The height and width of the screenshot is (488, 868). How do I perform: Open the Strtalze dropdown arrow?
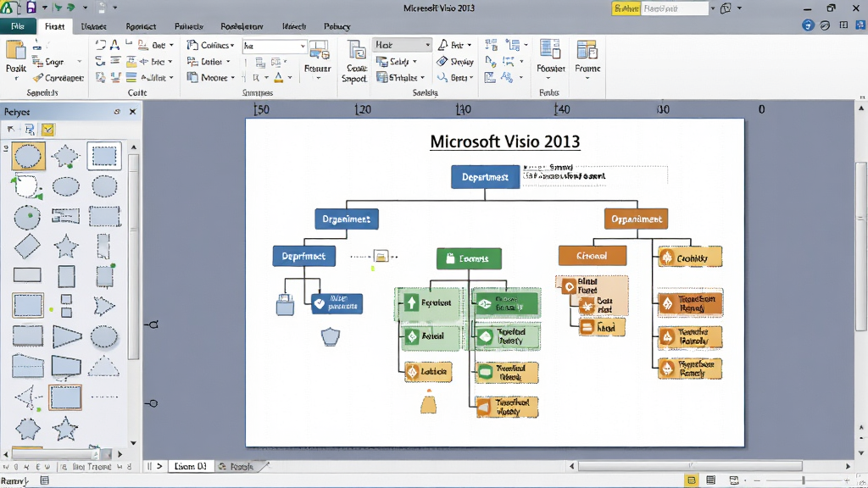(422, 78)
